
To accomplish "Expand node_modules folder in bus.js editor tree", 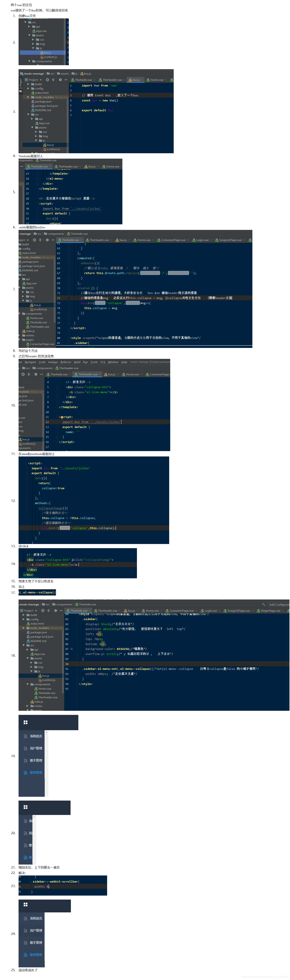I will (28, 97).
